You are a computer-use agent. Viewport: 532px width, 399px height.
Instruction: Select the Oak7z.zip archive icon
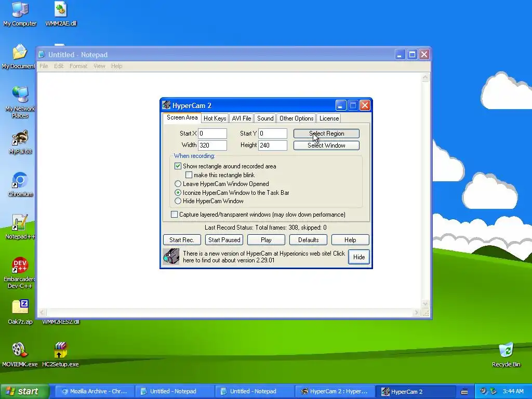20,312
